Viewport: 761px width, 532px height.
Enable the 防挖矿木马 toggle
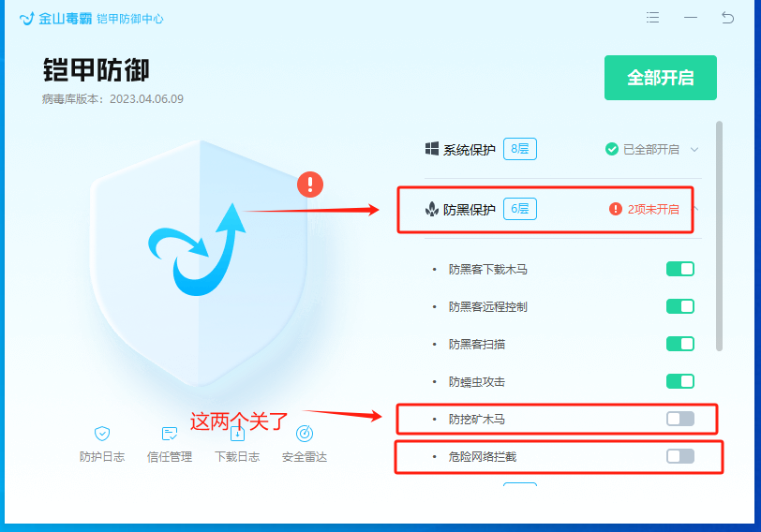[x=679, y=419]
